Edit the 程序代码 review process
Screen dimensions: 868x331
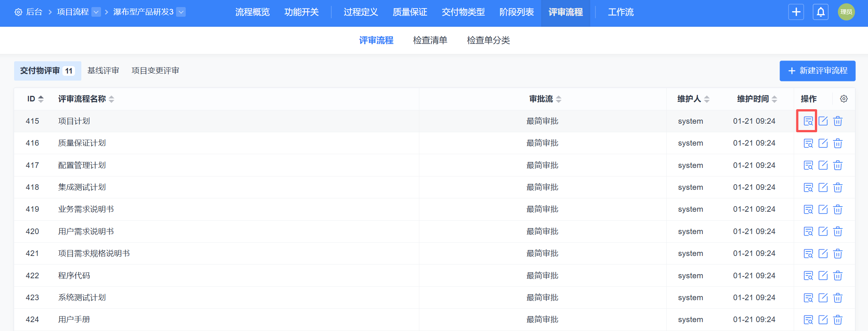(x=823, y=276)
